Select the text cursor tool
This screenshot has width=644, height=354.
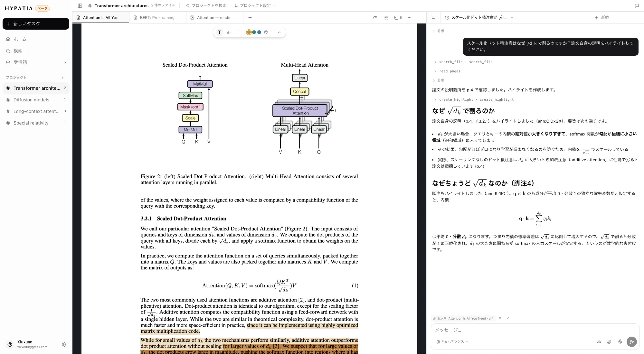219,32
